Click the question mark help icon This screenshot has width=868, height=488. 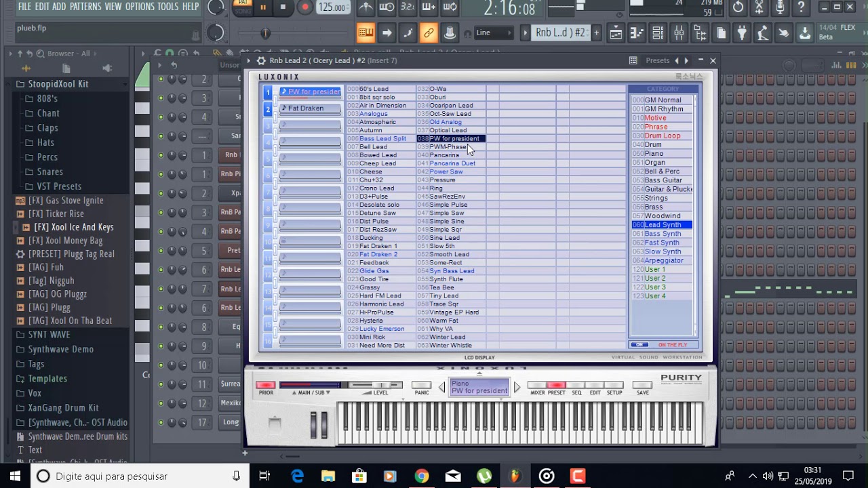(x=801, y=7)
